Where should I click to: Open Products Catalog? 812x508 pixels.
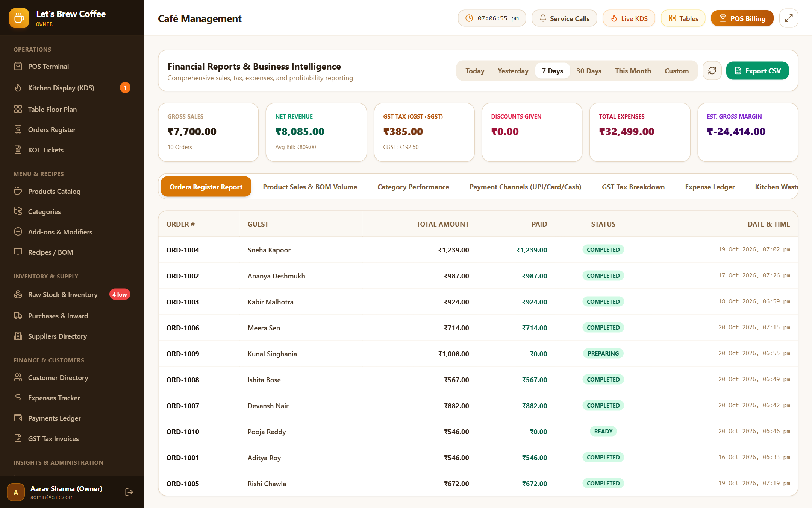click(72, 191)
